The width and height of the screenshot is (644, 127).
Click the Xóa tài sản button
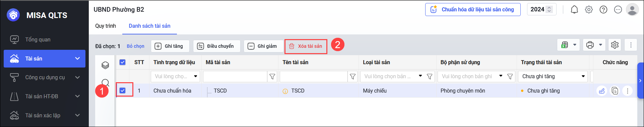tap(306, 46)
